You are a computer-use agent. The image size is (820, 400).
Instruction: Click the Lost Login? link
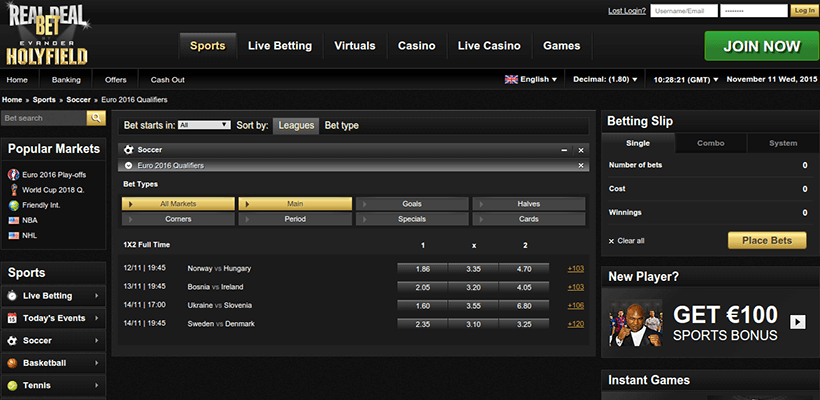click(x=627, y=11)
